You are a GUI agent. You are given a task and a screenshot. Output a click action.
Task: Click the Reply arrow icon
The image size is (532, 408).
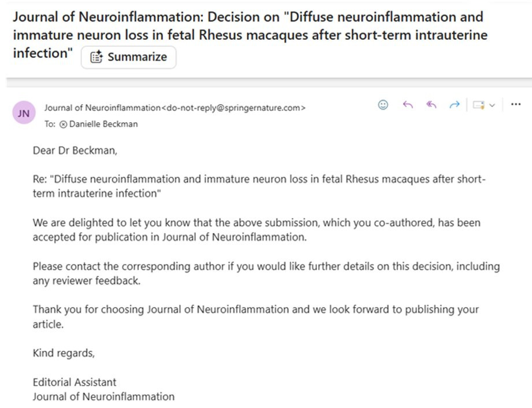(x=407, y=105)
